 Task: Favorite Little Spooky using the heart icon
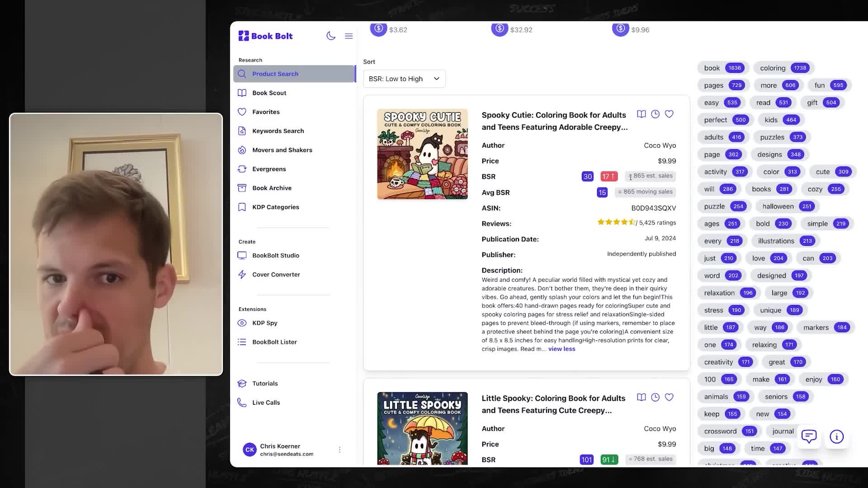pos(669,397)
